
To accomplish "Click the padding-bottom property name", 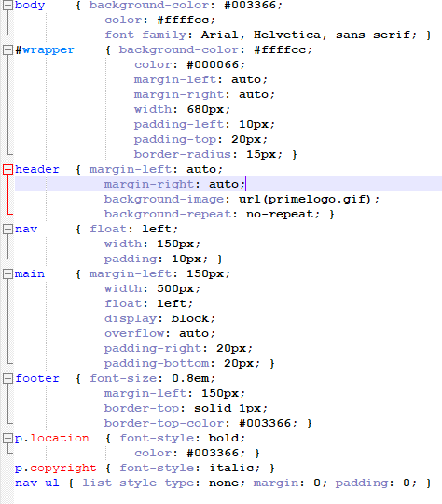I will pyautogui.click(x=157, y=364).
